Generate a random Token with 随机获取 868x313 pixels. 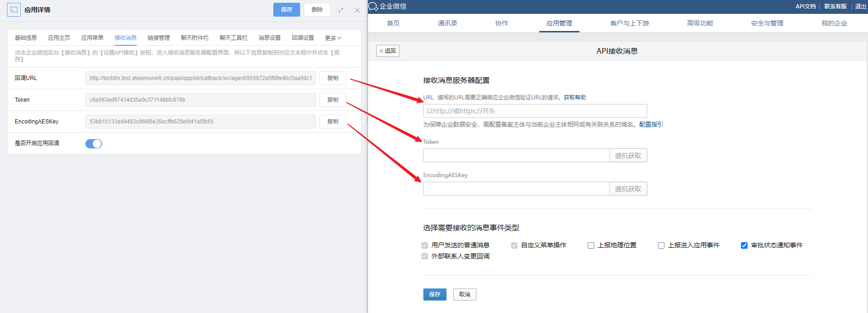[628, 155]
